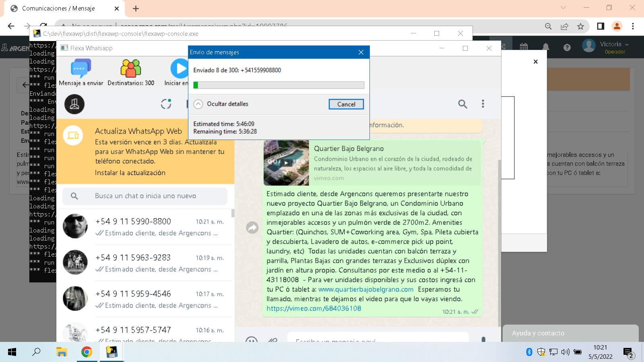
Task: Click the volume tray icon
Action: [x=566, y=352]
